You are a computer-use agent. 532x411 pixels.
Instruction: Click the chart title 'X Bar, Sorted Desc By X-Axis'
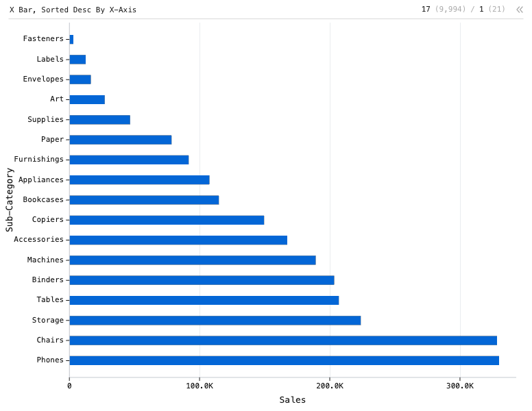(73, 10)
